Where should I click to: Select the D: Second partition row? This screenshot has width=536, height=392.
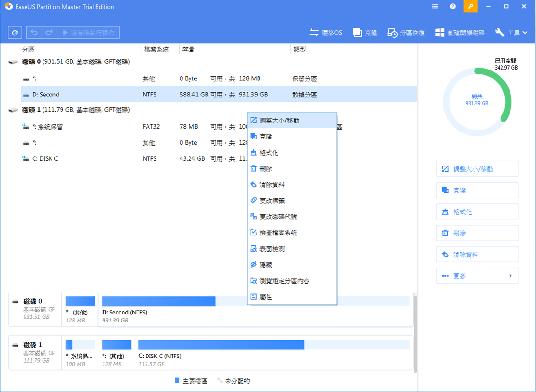click(219, 95)
